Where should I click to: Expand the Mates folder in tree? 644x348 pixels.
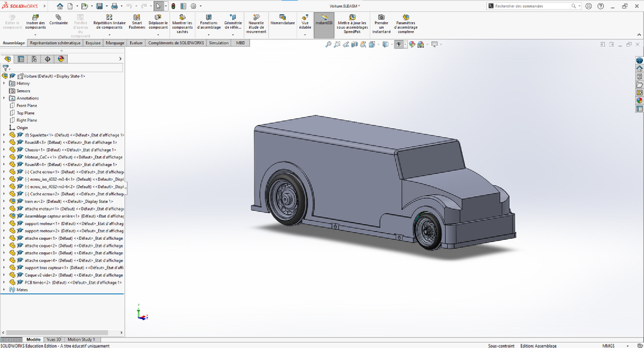4,290
